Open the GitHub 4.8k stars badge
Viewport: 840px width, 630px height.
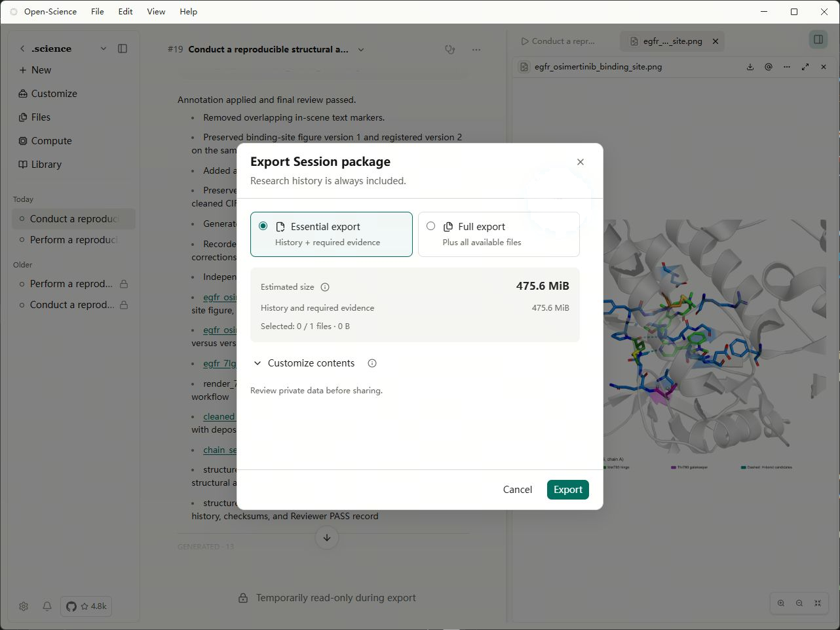[x=86, y=606]
